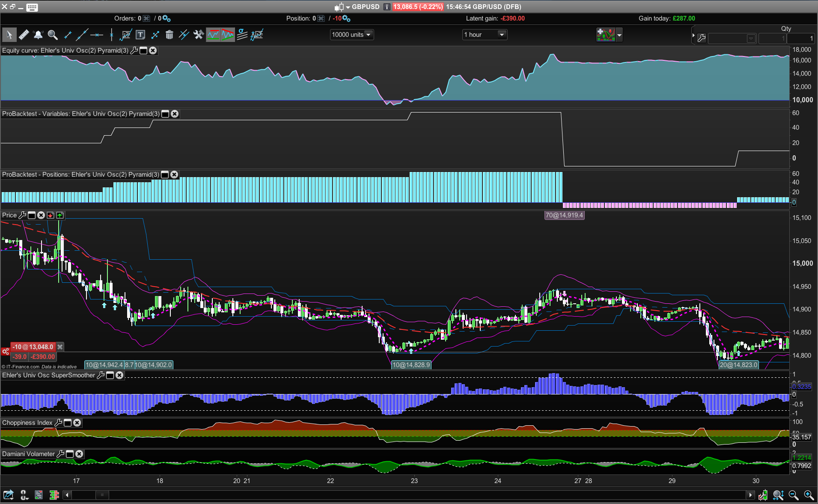Screen dimensions: 818x504
Task: Click the red sell arrow icon on Price panel
Action: [51, 215]
